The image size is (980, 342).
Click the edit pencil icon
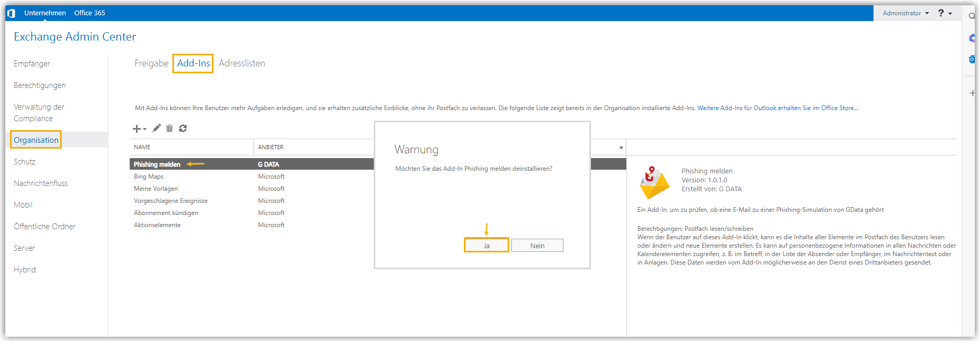coord(157,128)
